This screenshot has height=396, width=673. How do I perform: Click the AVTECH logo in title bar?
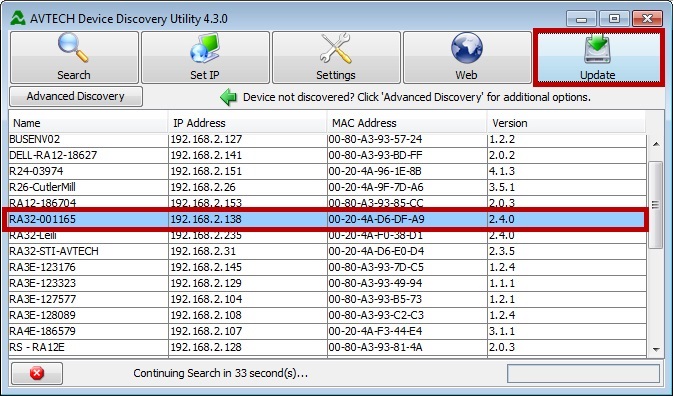click(x=18, y=18)
